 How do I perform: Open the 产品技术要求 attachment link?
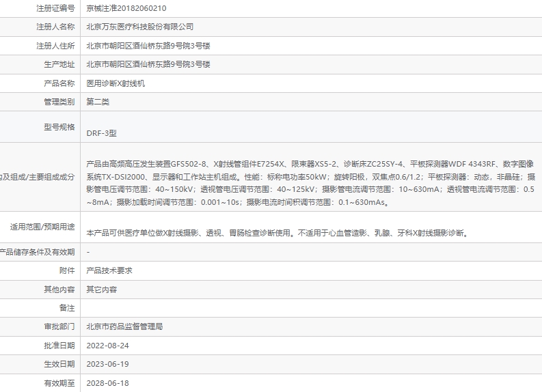click(109, 270)
